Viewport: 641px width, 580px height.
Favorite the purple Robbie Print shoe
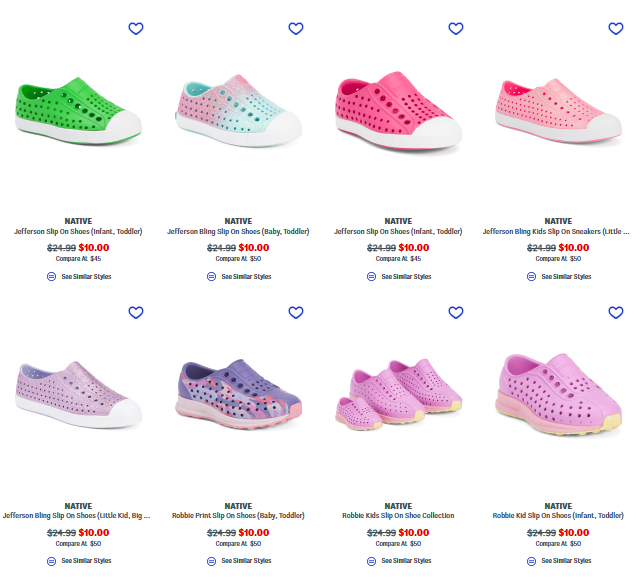(296, 313)
